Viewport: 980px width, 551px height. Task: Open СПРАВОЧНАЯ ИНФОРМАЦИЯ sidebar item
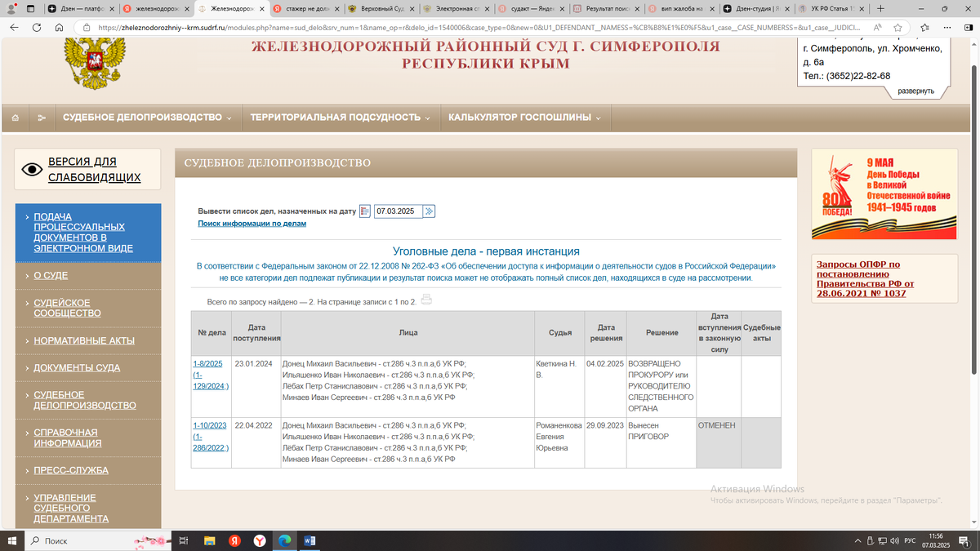pos(68,438)
